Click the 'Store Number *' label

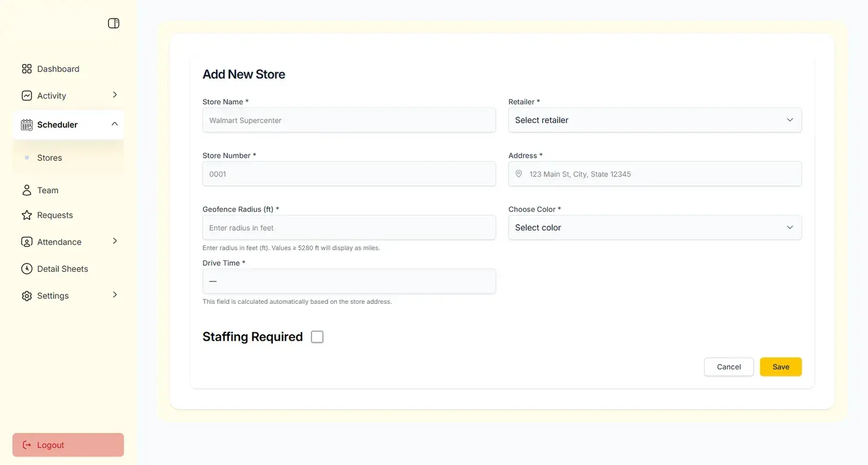click(x=229, y=156)
